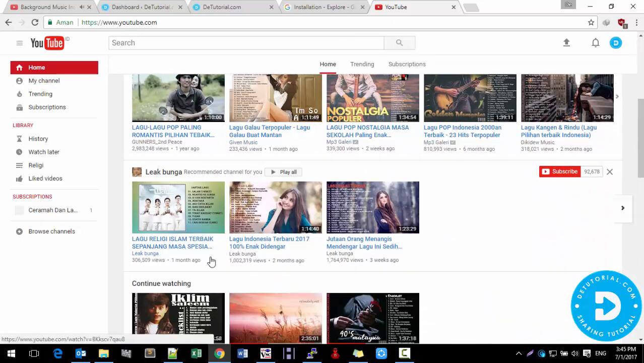Switch to the Subscriptions tab at top

pyautogui.click(x=407, y=64)
